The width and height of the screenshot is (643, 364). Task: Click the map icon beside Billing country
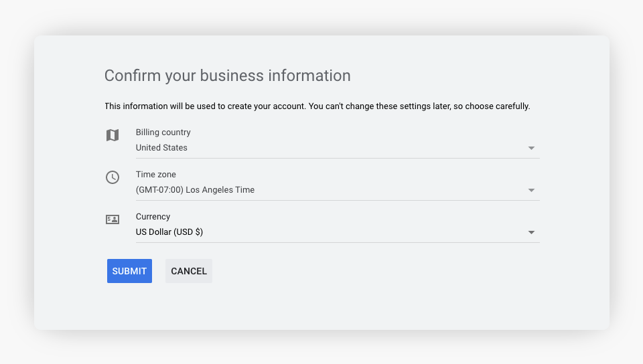(x=113, y=135)
